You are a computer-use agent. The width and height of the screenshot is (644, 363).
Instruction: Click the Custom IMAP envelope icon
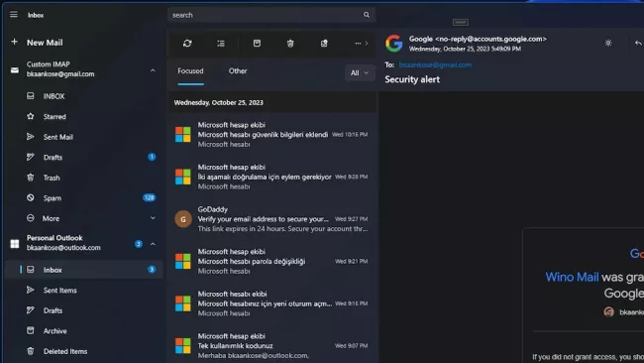(15, 70)
